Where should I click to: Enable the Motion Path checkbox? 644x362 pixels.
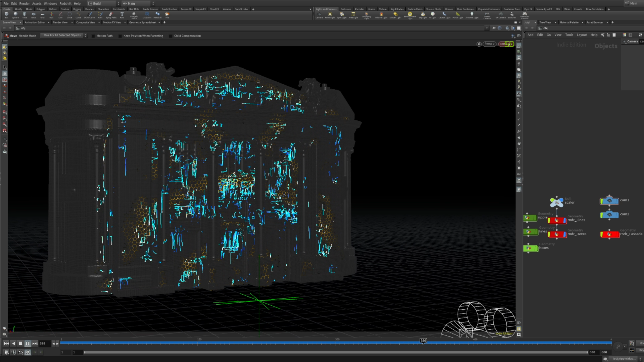[x=93, y=36]
